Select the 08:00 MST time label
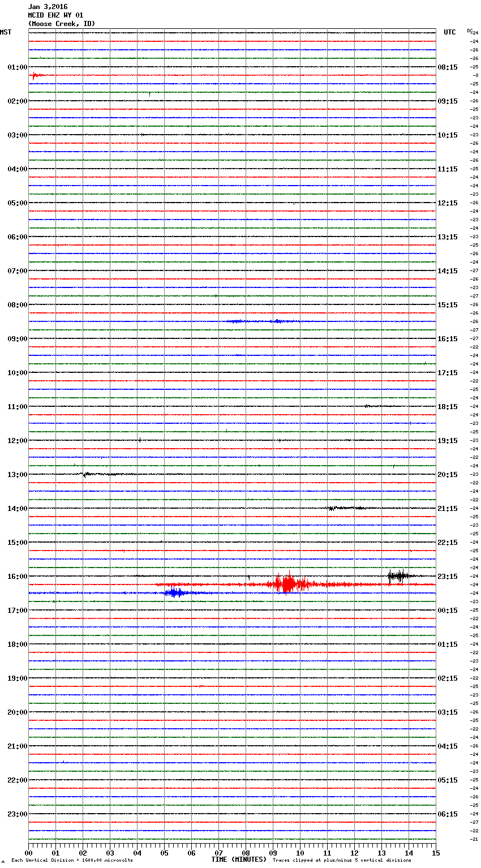Image resolution: width=481 pixels, height=868 pixels. coord(18,304)
